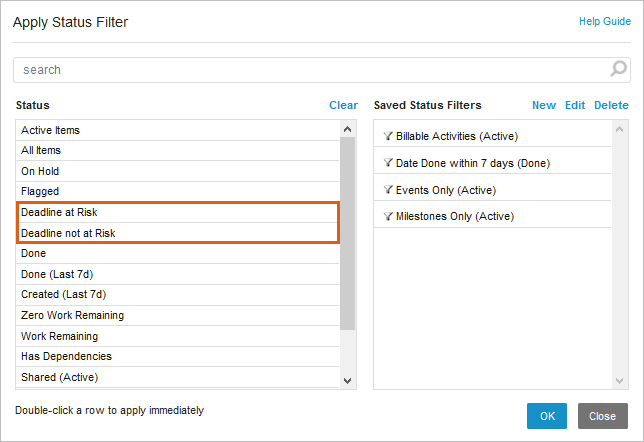Click filter icon beside Date Done within 7 days
The height and width of the screenshot is (442, 644).
(388, 163)
